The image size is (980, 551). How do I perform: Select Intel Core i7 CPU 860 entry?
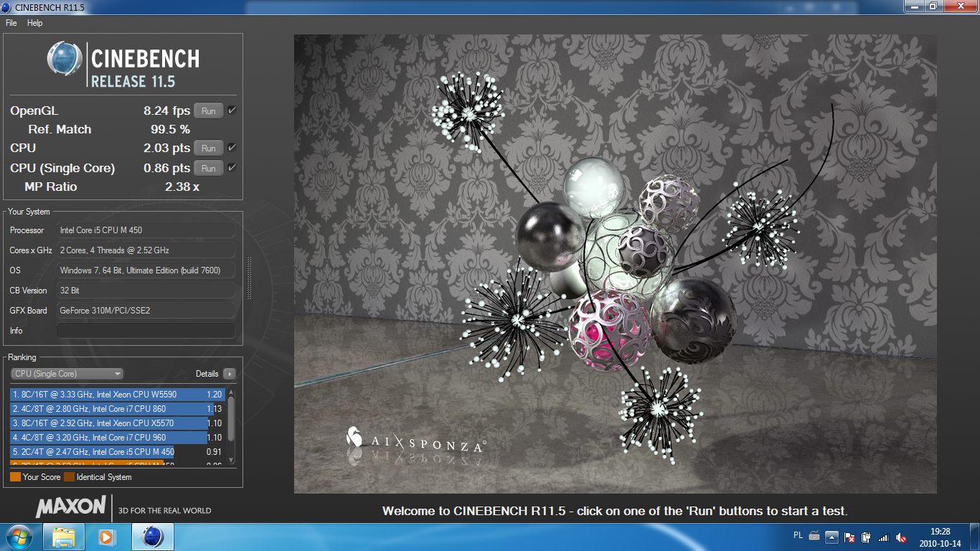[x=118, y=409]
